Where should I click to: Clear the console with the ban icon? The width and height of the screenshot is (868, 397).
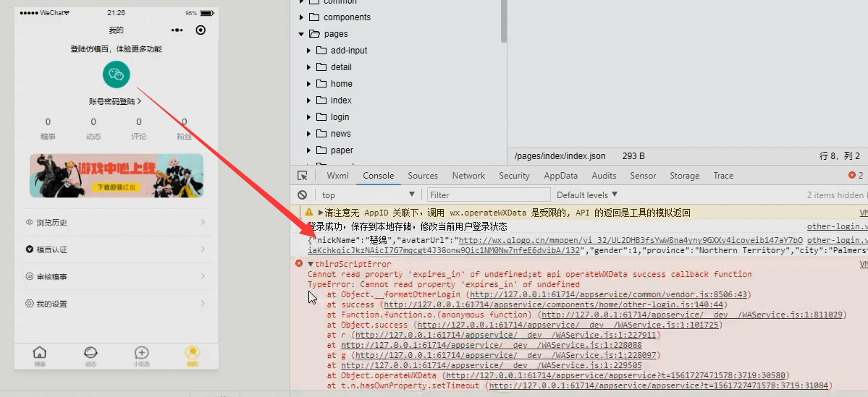point(303,195)
